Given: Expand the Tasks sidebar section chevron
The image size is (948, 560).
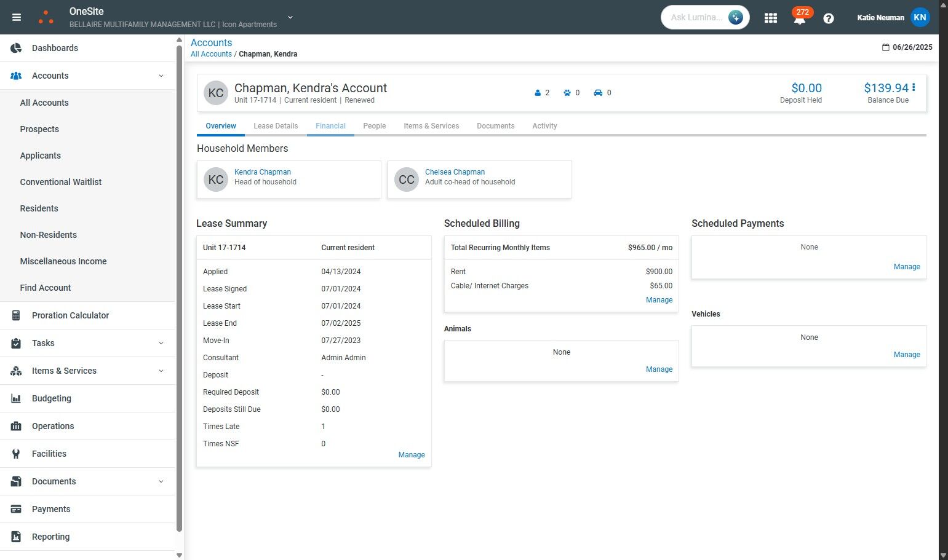Looking at the screenshot, I should [x=161, y=343].
